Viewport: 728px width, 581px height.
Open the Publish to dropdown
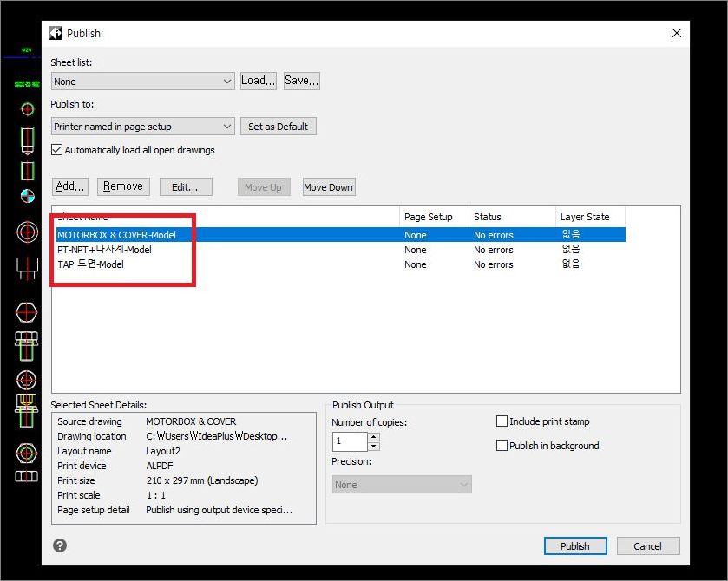click(x=143, y=127)
